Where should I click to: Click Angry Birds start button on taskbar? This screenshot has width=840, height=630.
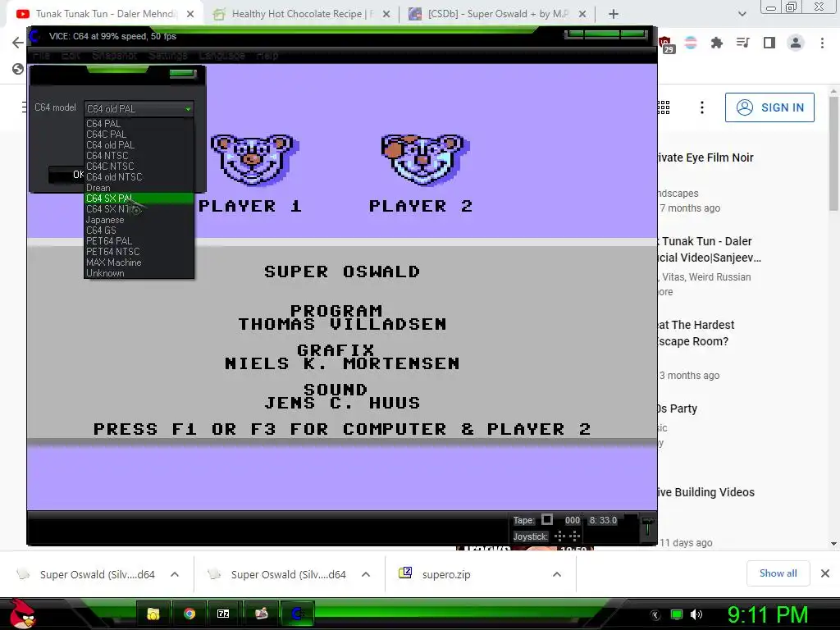click(x=22, y=614)
